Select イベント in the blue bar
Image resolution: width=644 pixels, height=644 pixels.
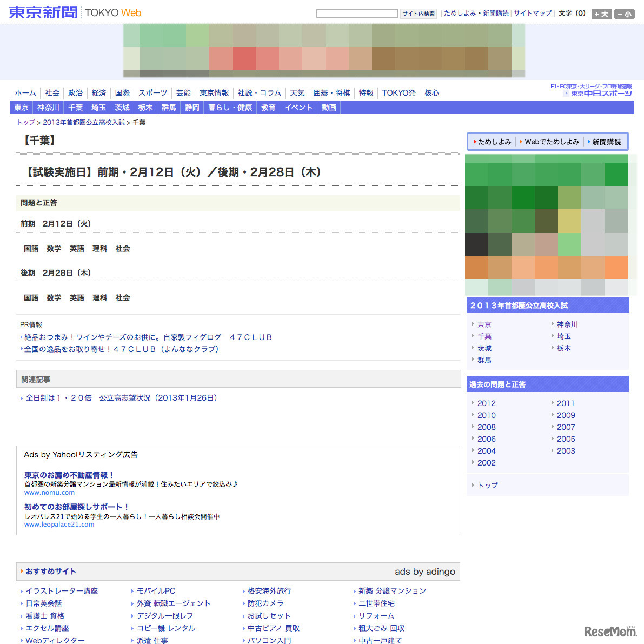tap(298, 108)
